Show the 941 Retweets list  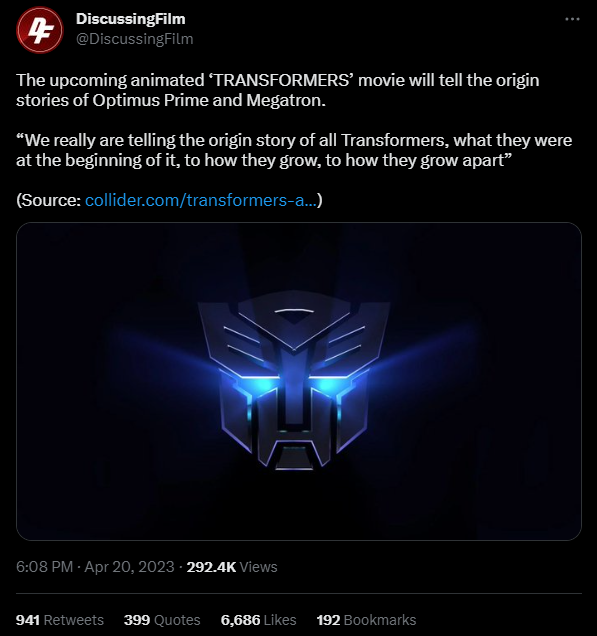click(x=60, y=620)
